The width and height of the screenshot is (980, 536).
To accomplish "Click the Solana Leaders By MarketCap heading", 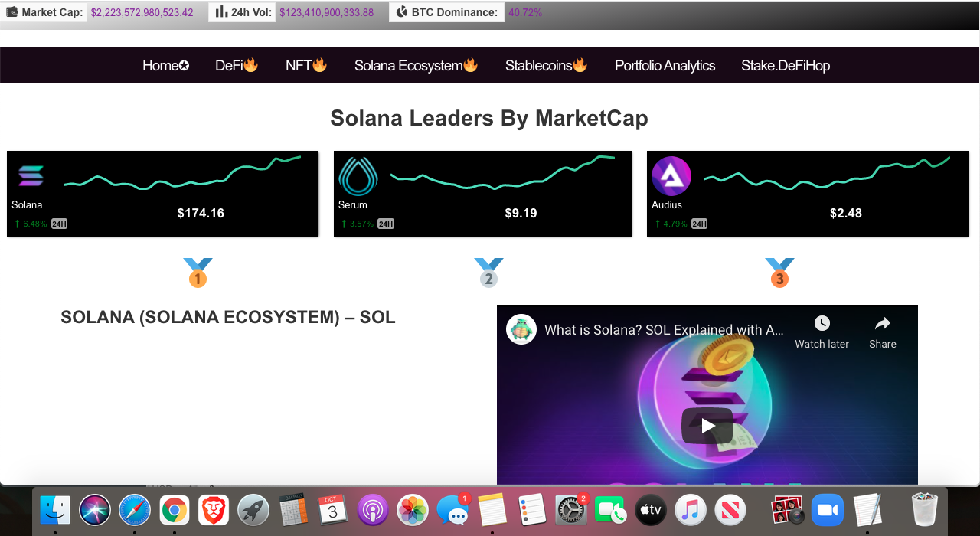I will [489, 118].
